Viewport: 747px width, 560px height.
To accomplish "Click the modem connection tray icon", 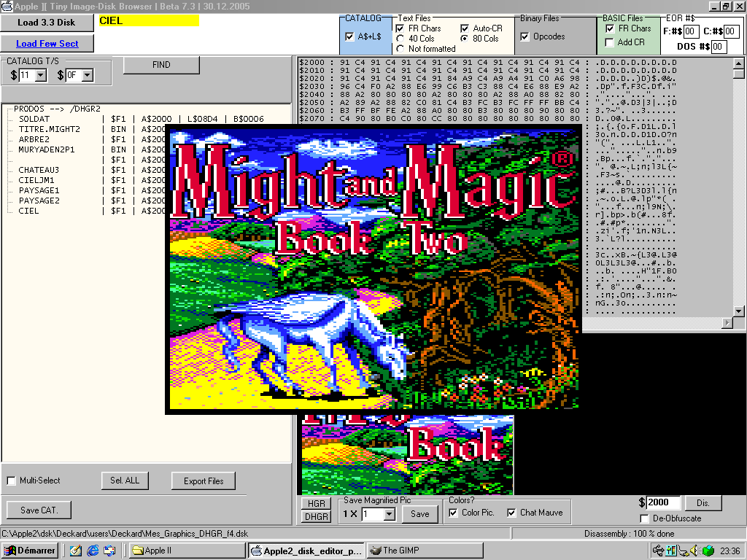I will click(684, 551).
